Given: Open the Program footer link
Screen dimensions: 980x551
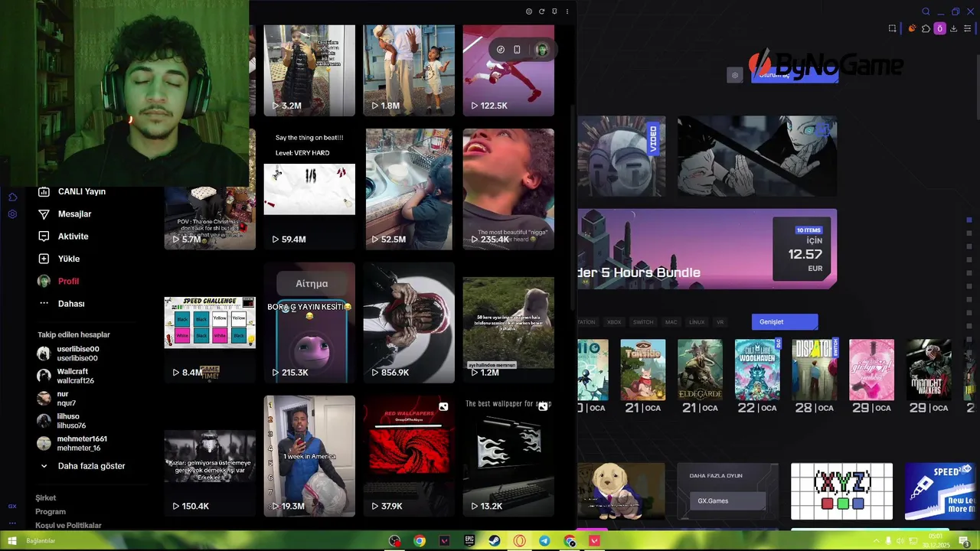Looking at the screenshot, I should click(51, 512).
